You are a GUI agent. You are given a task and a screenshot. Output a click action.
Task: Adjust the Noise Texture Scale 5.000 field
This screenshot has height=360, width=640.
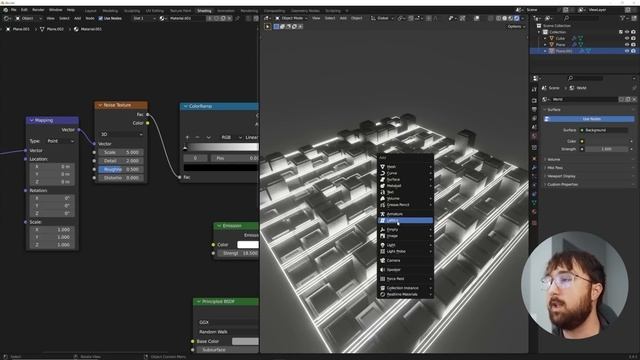121,152
